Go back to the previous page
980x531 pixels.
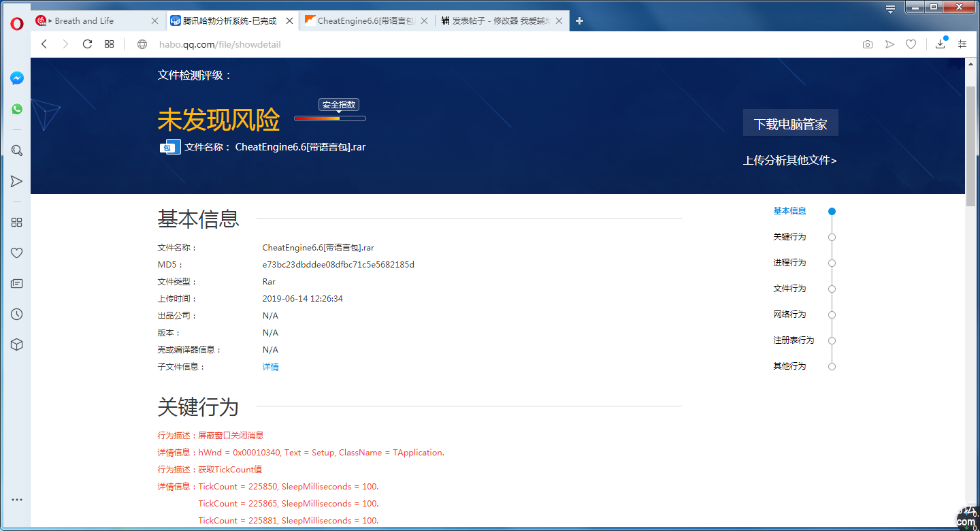[44, 44]
